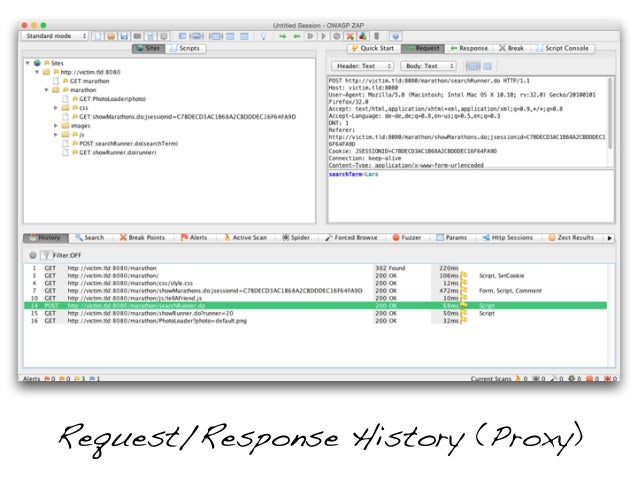Open the Body: Text dropdown
Image resolution: width=638 pixels, height=479 pixels.
428,66
